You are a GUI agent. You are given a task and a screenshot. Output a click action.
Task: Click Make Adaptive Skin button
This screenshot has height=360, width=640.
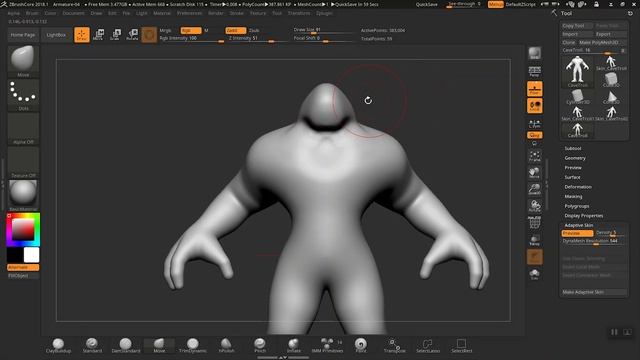pyautogui.click(x=594, y=292)
